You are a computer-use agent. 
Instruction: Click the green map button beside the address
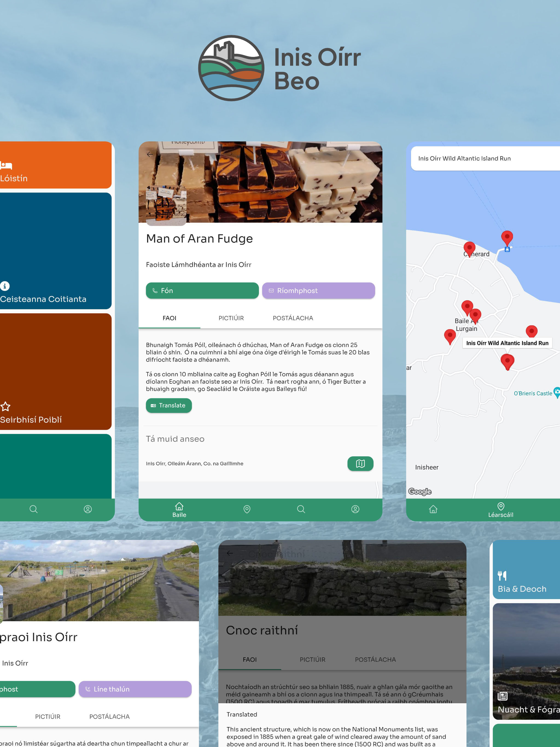coord(360,463)
